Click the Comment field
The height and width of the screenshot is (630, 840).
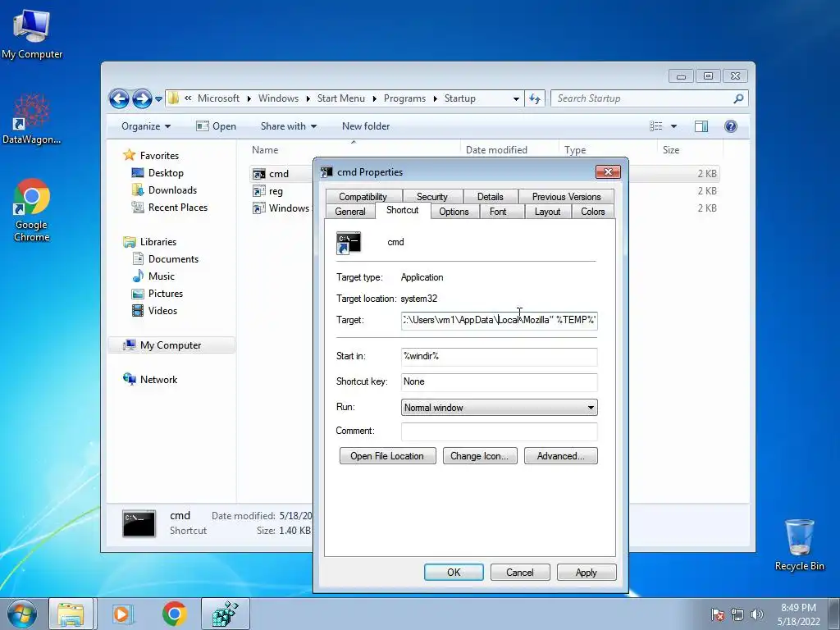tap(499, 431)
